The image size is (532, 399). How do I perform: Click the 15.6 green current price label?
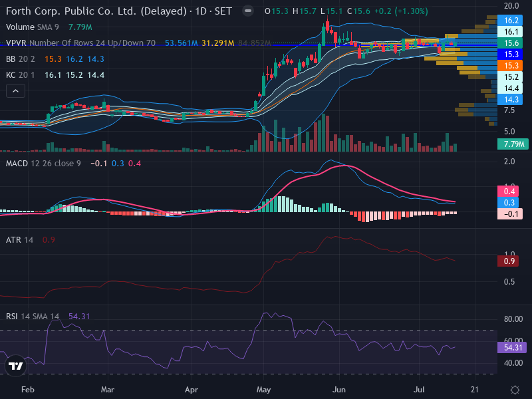point(509,43)
